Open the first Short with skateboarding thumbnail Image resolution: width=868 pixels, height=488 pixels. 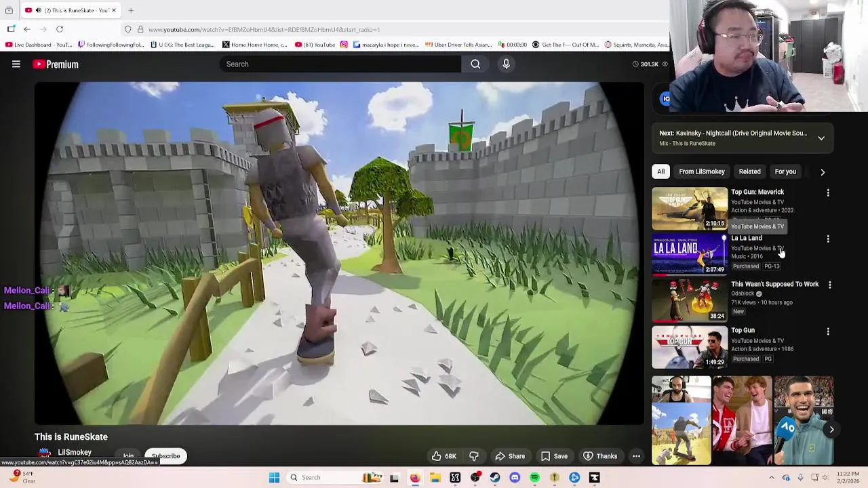[x=682, y=420]
